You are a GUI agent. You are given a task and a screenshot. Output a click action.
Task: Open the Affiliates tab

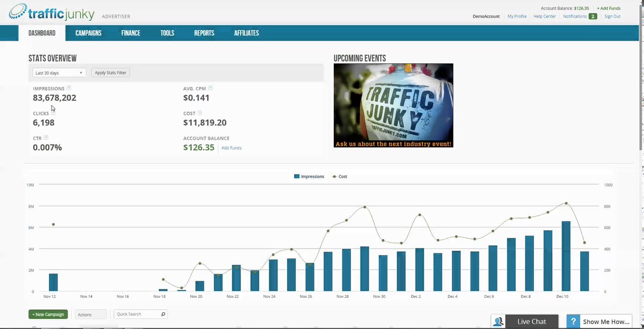(x=246, y=33)
